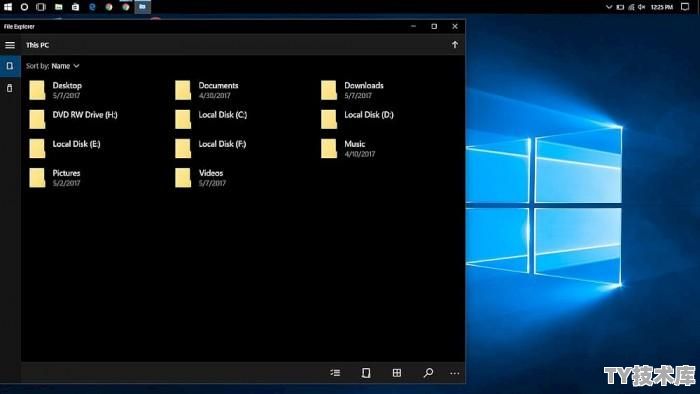Viewport: 700px width, 394px height.
Task: Open the hamburger navigation menu
Action: (x=10, y=45)
